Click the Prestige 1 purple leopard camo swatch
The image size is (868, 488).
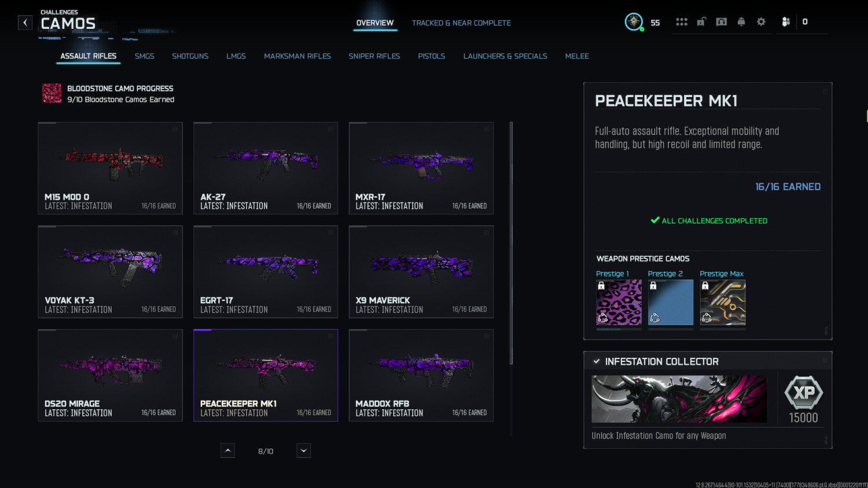[x=619, y=302]
